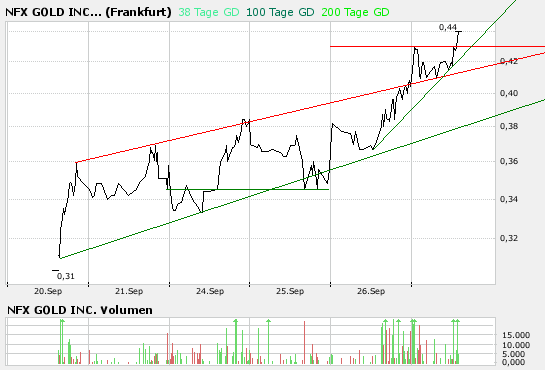Image resolution: width=545 pixels, height=384 pixels.
Task: Click the 0,31 low price label
Action: click(65, 276)
